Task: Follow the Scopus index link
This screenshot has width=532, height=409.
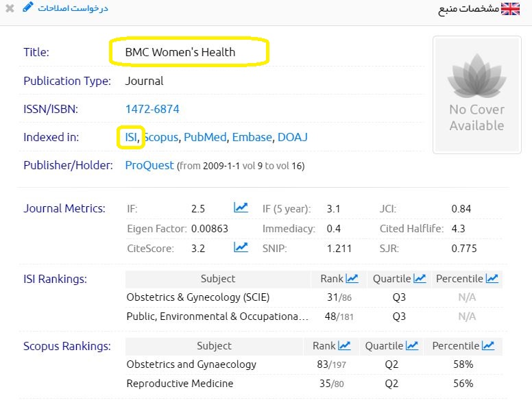Action: [x=162, y=137]
